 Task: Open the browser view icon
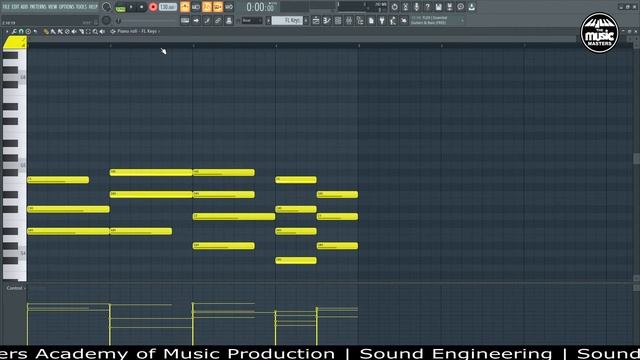(360, 20)
